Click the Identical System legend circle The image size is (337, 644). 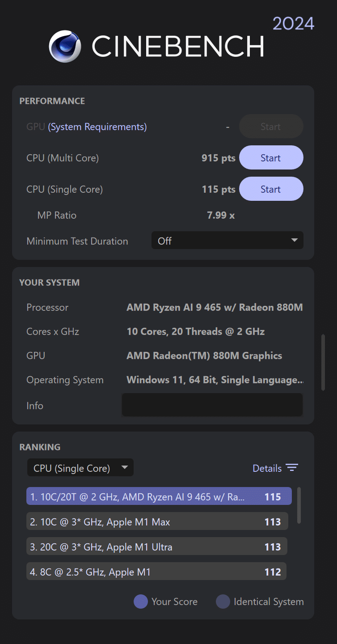click(223, 602)
